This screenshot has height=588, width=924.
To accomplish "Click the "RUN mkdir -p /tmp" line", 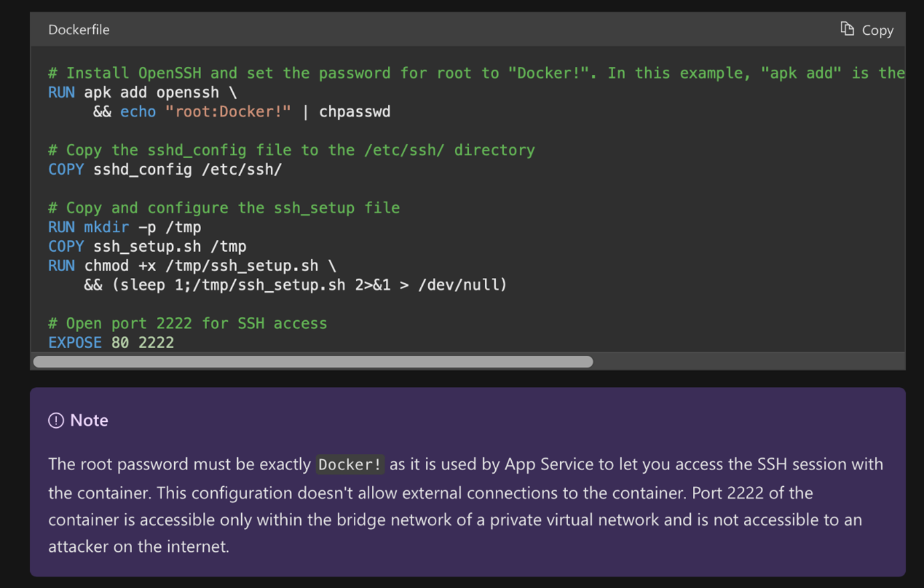I will pos(125,227).
